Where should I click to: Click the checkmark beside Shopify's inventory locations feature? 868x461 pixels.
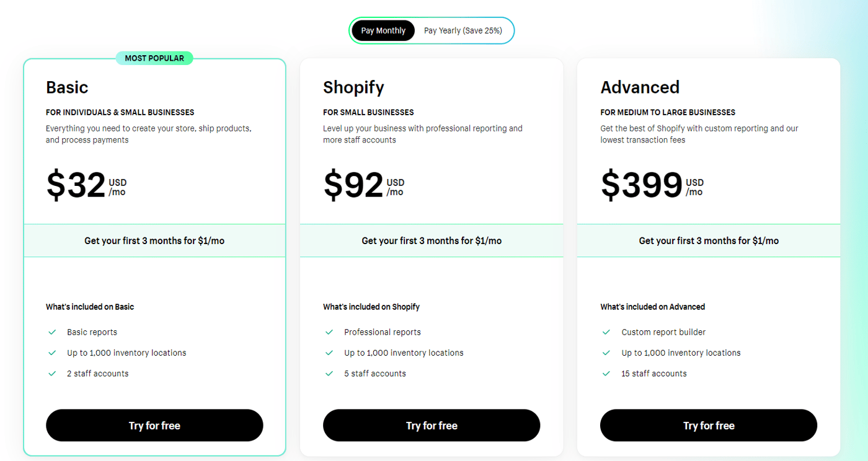(x=329, y=352)
